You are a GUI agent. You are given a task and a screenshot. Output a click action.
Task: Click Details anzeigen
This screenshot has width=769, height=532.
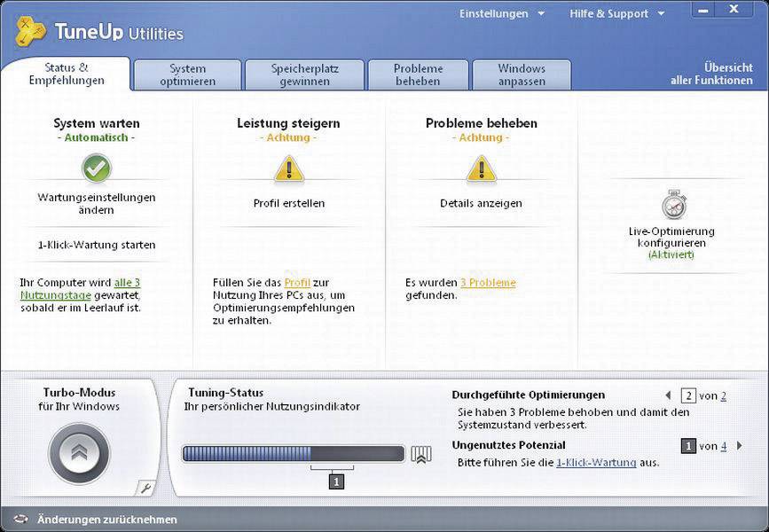point(481,203)
